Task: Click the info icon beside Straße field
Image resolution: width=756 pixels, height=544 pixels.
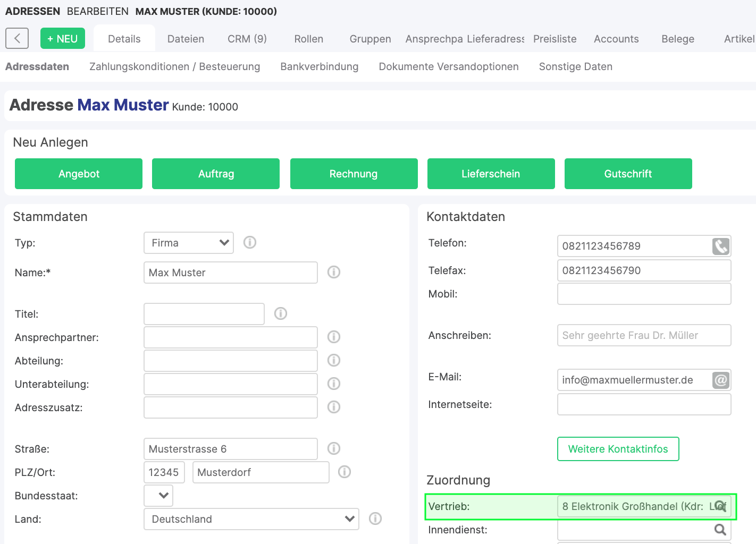Action: 334,449
